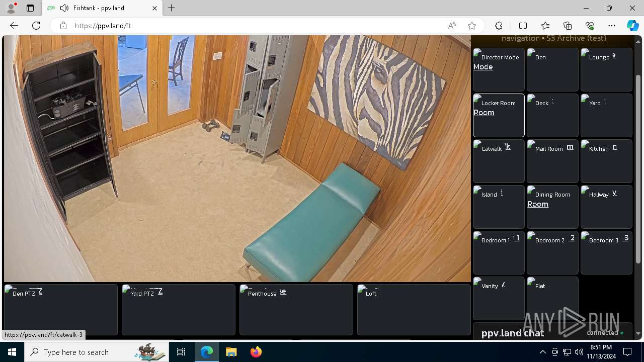Switch to the Yard PTZ camera

pos(179,310)
